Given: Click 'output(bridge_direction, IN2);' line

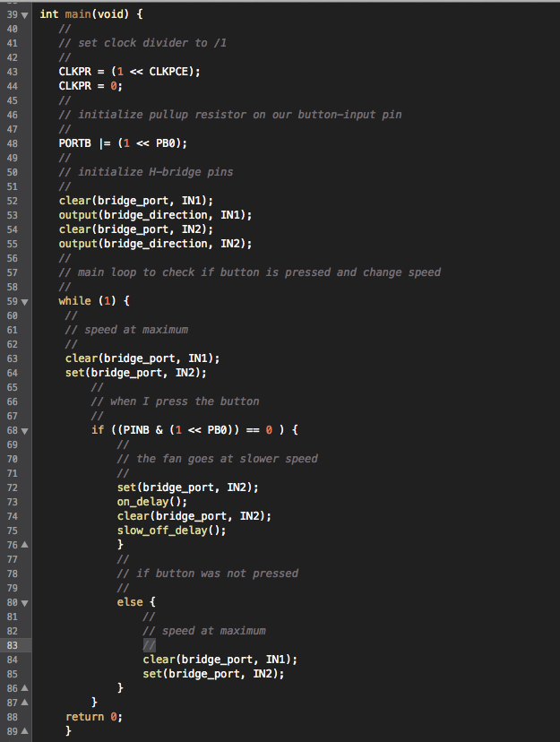Looking at the screenshot, I should coord(155,244).
